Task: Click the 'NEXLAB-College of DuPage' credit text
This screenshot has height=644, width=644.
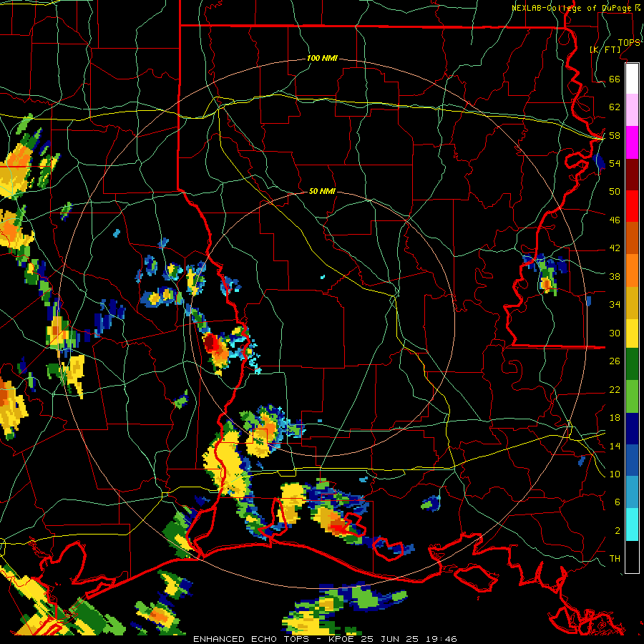Action: click(x=573, y=8)
